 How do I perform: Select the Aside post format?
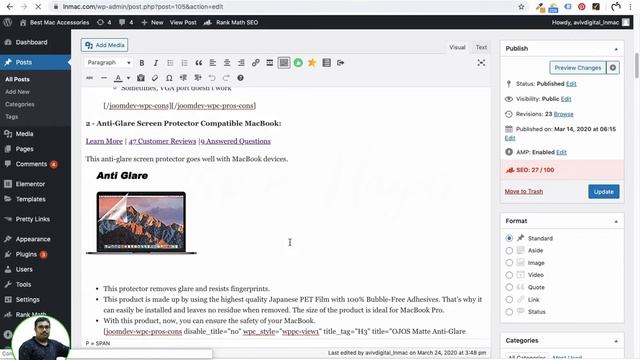(x=509, y=250)
